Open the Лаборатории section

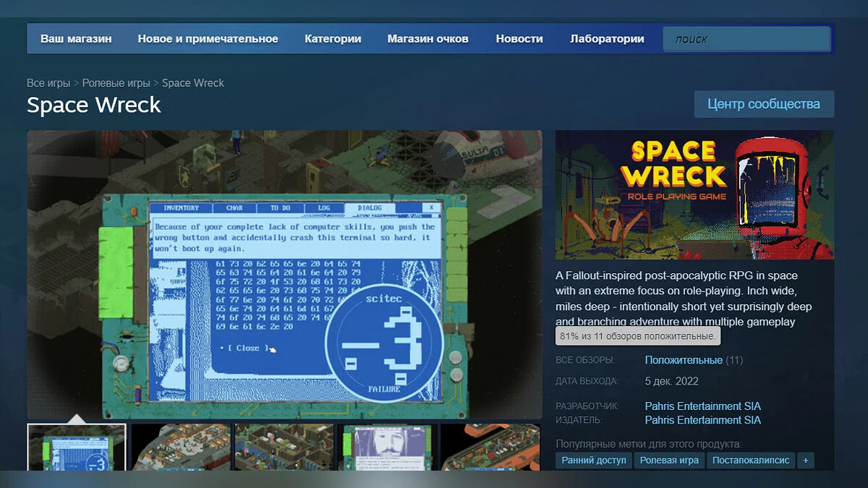pos(607,39)
